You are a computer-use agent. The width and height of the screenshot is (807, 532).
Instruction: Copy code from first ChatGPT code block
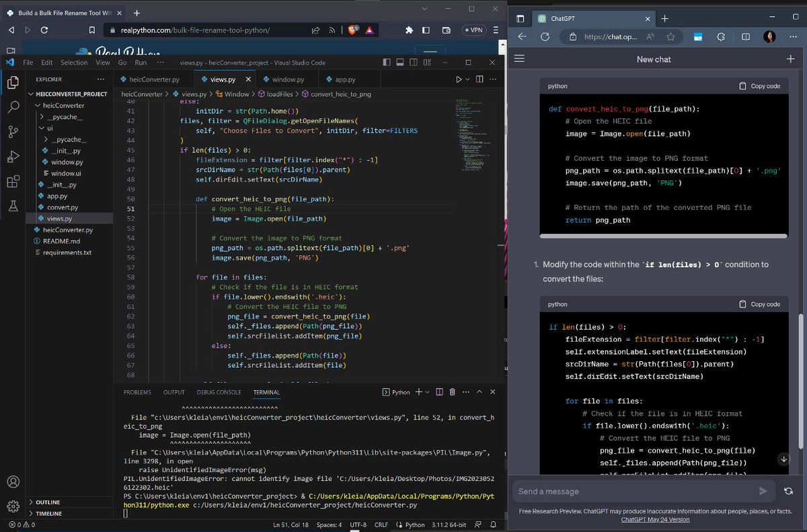760,86
